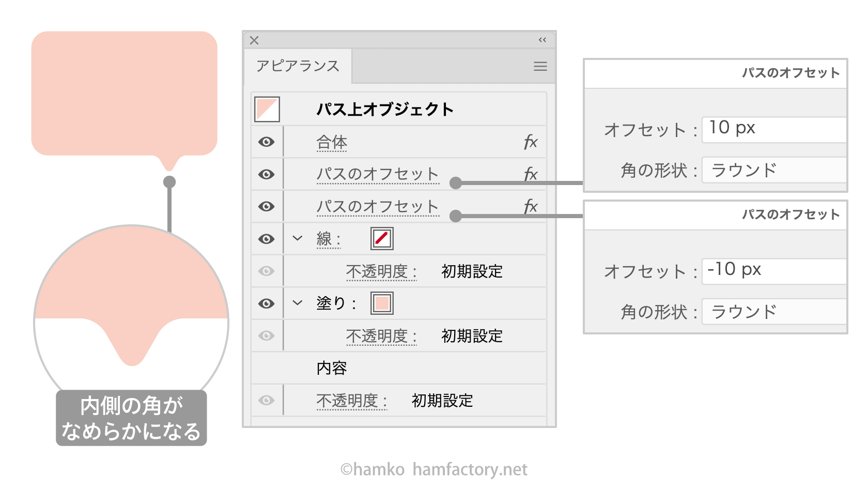The width and height of the screenshot is (868, 489).
Task: Toggle visibility of the 塗り fill row
Action: click(267, 303)
